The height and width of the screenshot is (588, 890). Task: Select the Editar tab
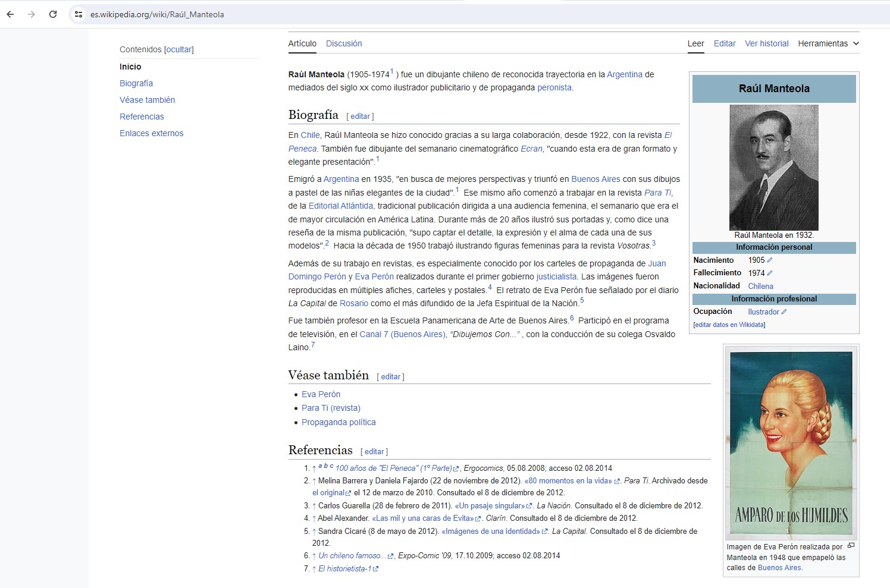click(x=725, y=43)
